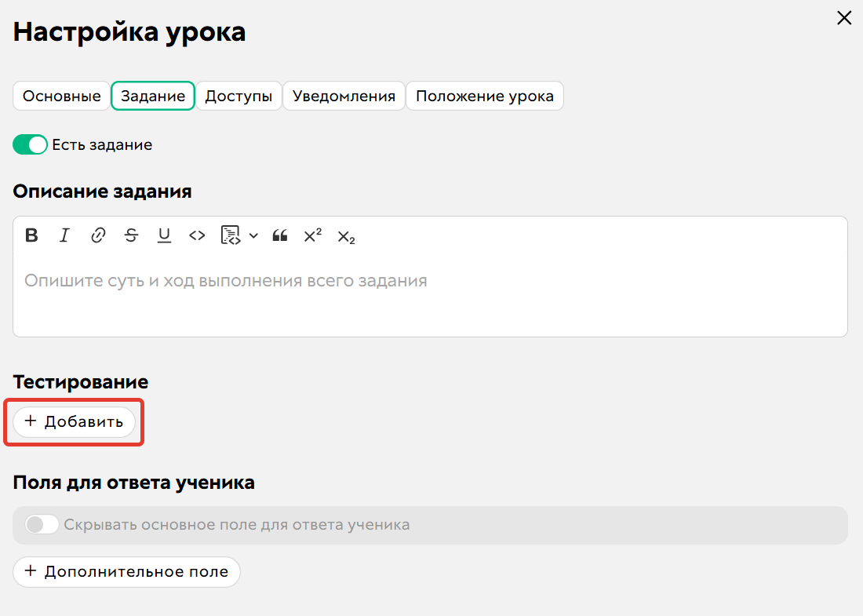
Task: Click the code formatting icon
Action: [197, 235]
